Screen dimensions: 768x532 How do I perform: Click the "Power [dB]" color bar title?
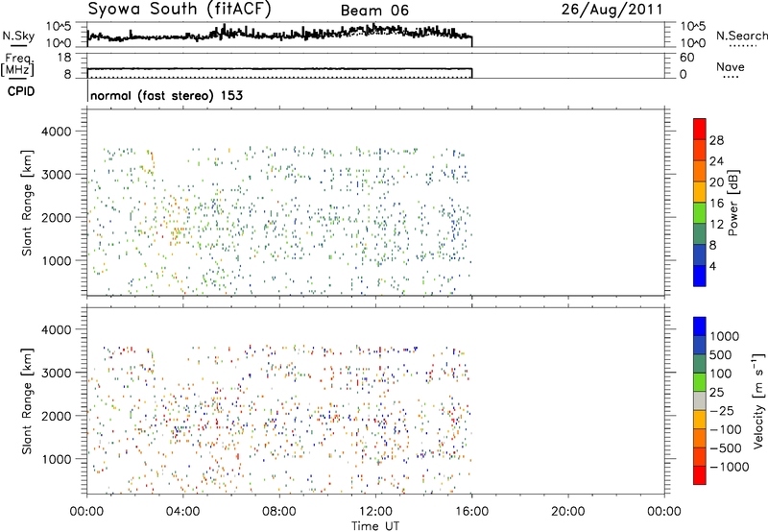coord(732,203)
